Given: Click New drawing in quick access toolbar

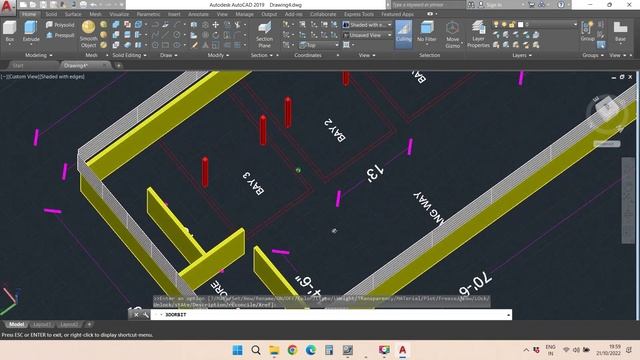Looking at the screenshot, I should [x=23, y=5].
